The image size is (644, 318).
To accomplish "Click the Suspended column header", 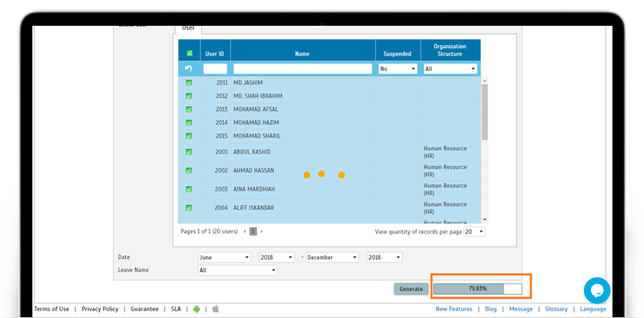I will tap(398, 51).
